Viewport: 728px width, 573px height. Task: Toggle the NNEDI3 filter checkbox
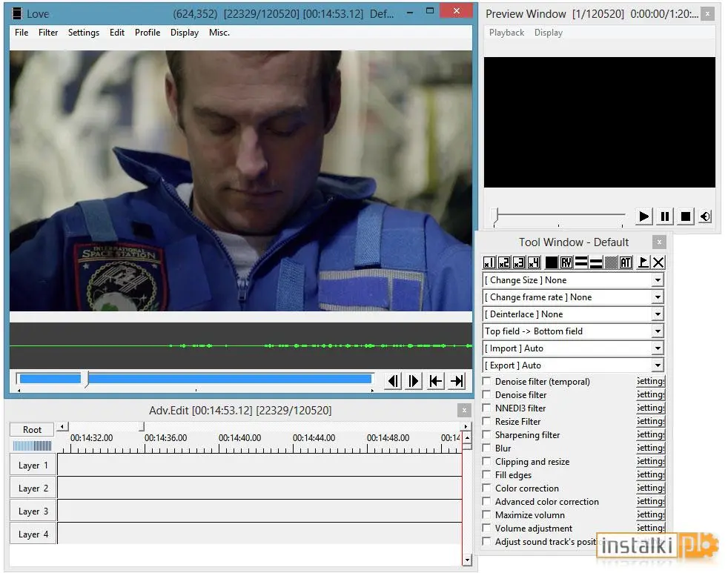click(x=486, y=408)
